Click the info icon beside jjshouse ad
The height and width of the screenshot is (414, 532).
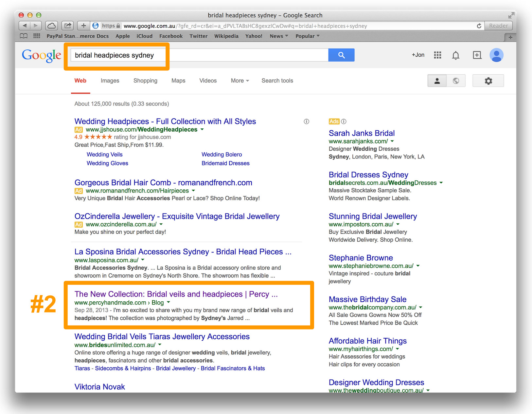point(307,122)
